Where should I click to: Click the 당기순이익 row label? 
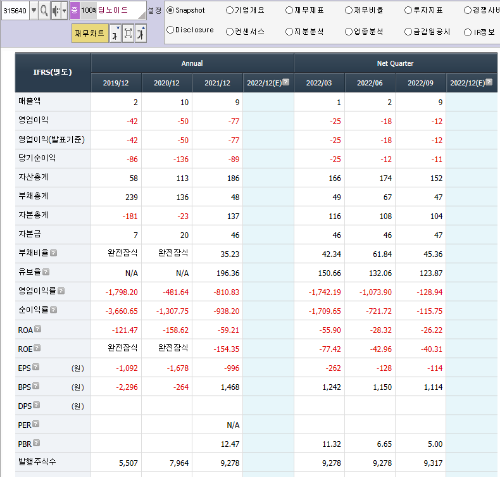[37, 158]
